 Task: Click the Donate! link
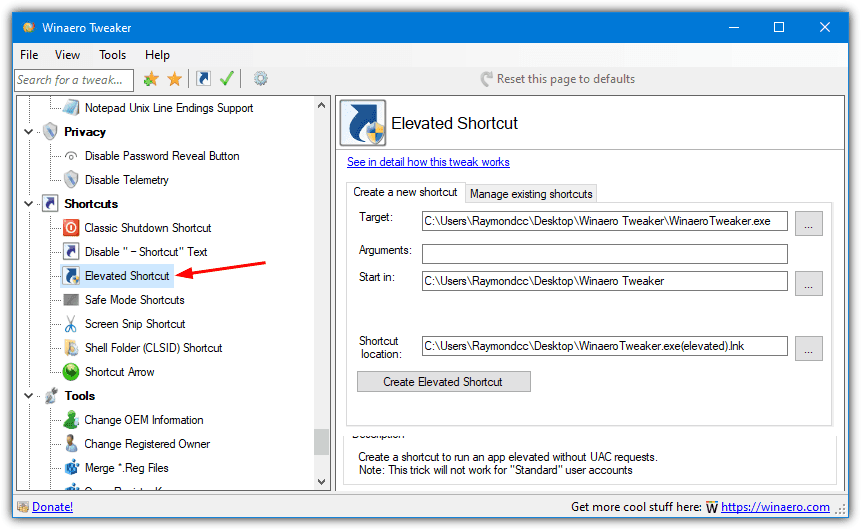tap(52, 507)
